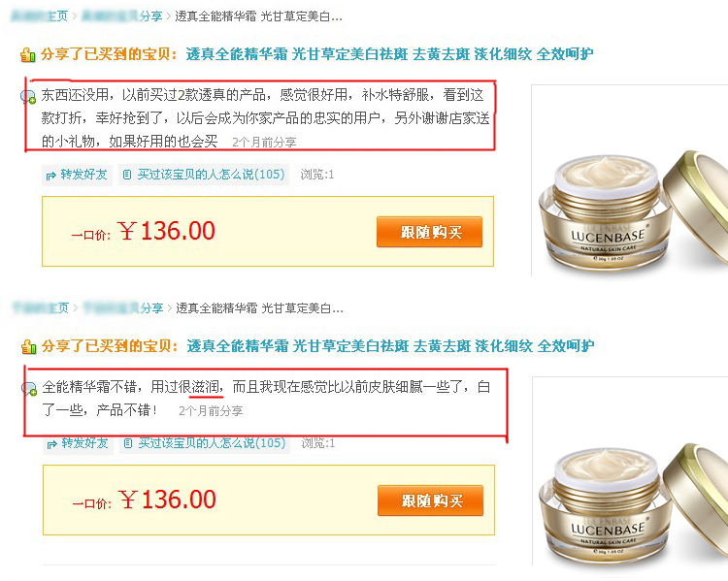
Task: Open 买过该宝贝的人怎么说(105) in first post
Action: pos(211,175)
